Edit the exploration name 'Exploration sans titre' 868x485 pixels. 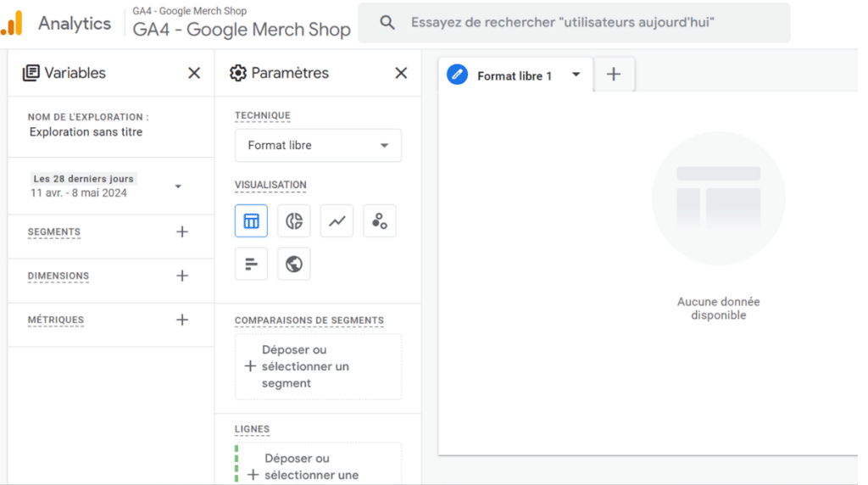click(86, 131)
